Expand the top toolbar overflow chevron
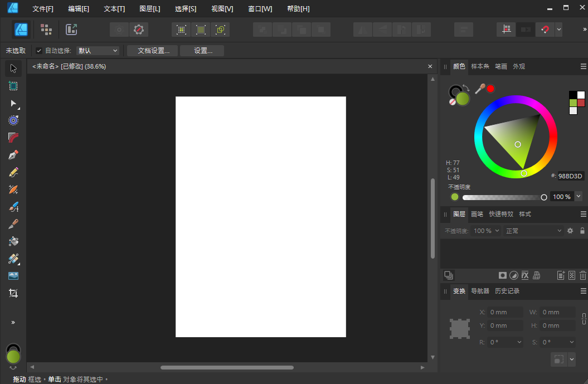 point(584,29)
